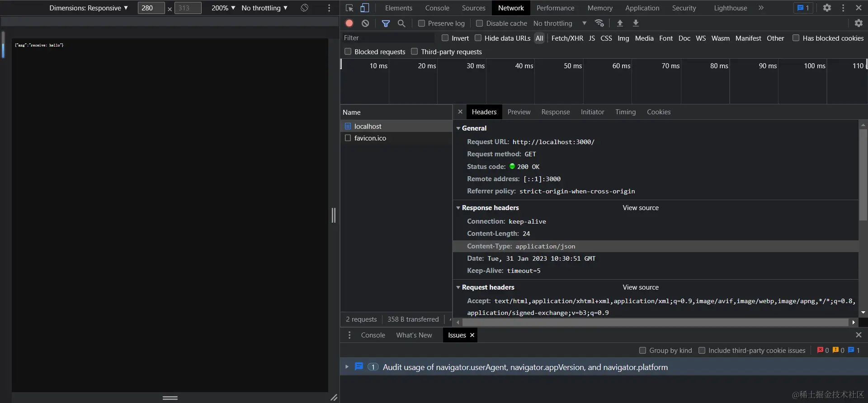Filter by Img requests

623,38
